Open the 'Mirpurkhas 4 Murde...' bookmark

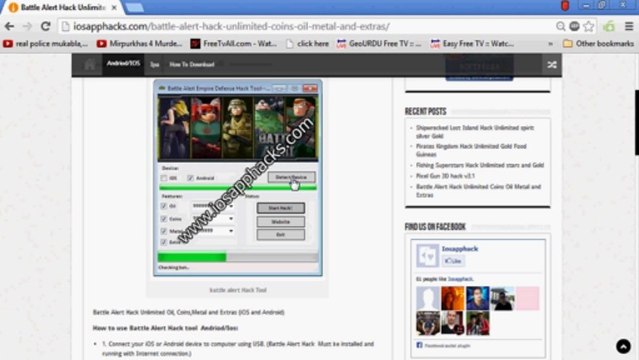(x=139, y=44)
